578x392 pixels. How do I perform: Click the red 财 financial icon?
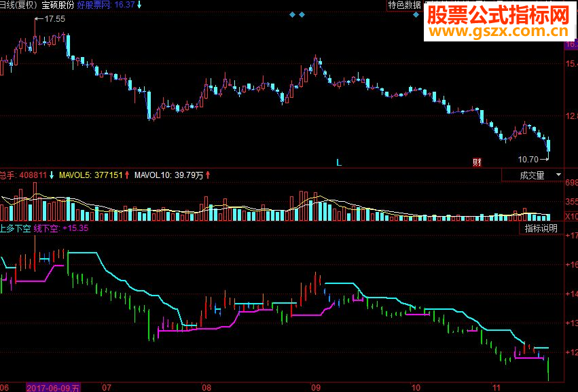477,162
